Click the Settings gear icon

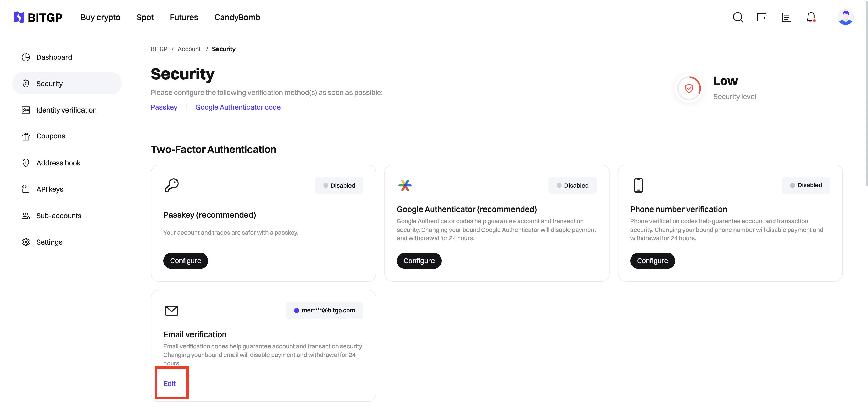coord(26,242)
